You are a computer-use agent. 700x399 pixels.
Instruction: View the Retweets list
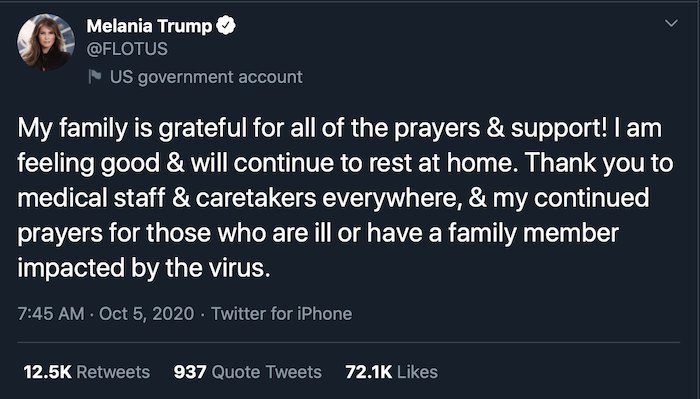coord(87,372)
